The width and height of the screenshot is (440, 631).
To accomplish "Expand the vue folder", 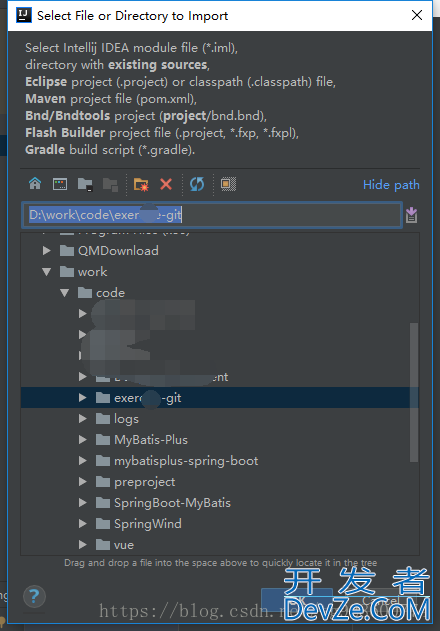I will point(83,544).
